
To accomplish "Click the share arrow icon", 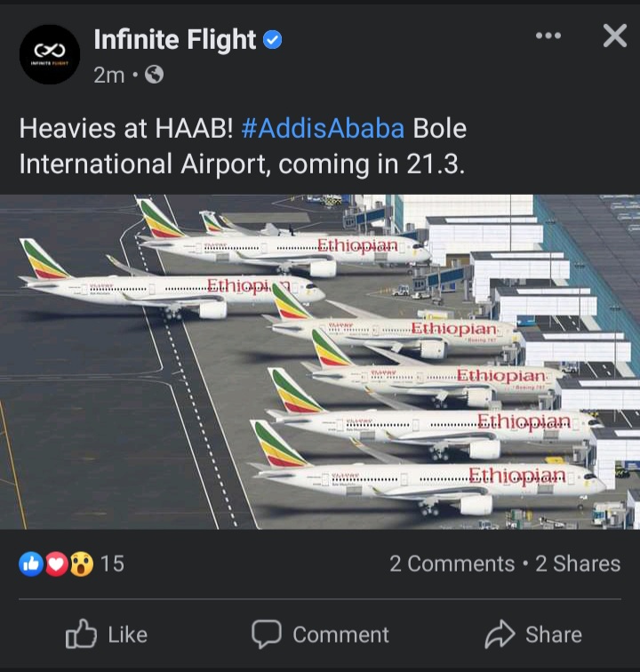I will tap(500, 634).
